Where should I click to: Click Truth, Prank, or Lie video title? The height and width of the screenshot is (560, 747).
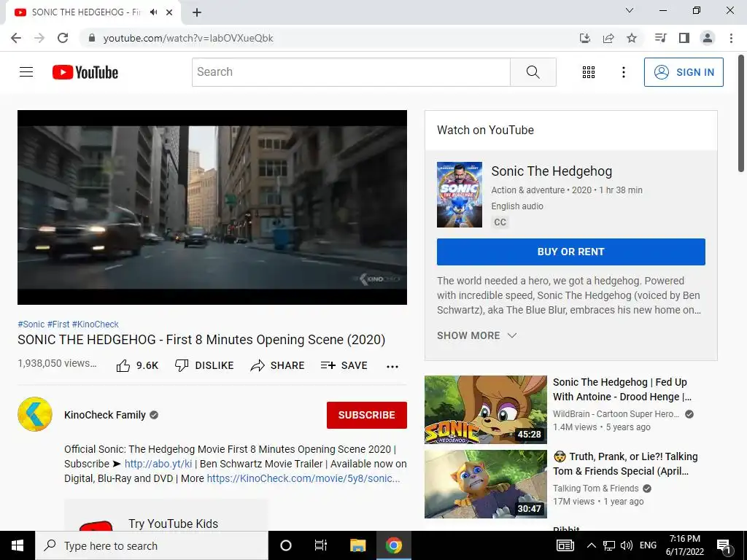click(x=625, y=464)
